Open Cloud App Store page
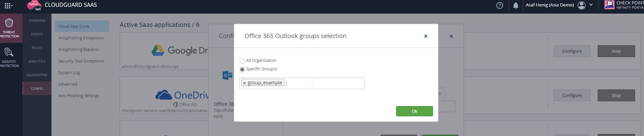This screenshot has height=136, width=644. point(82,26)
